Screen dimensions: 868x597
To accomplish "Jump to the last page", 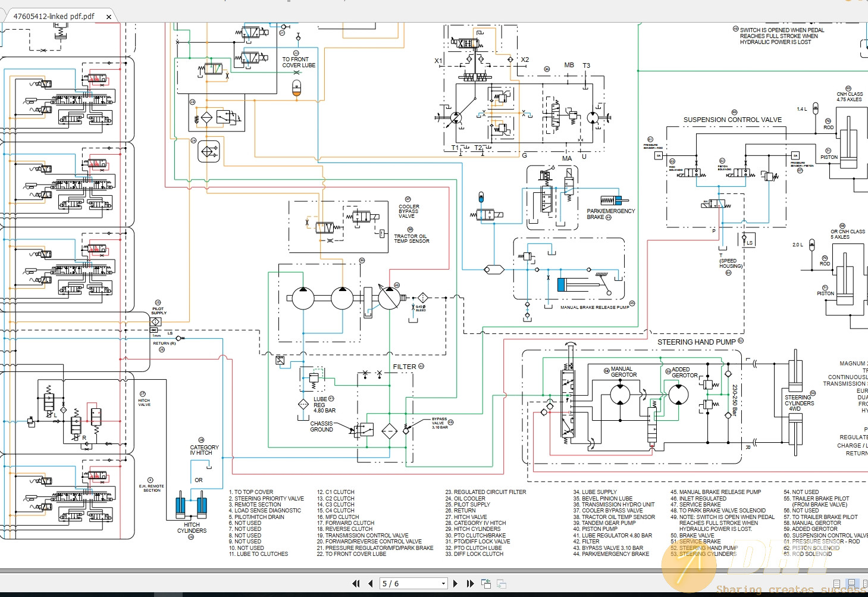I will 470,584.
